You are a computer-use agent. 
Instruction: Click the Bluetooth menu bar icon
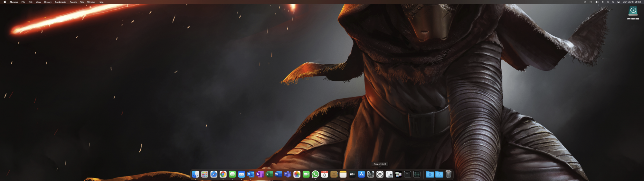[603, 2]
